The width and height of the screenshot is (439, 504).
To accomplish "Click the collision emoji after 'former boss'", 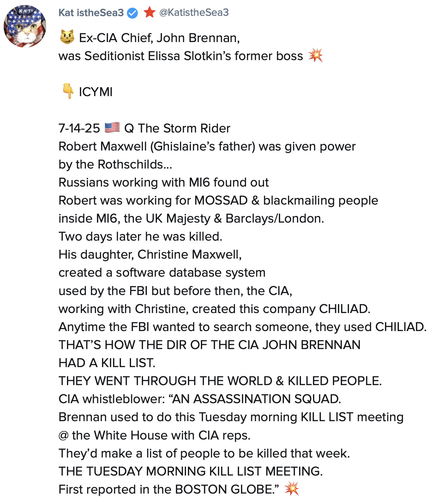I will [x=316, y=56].
